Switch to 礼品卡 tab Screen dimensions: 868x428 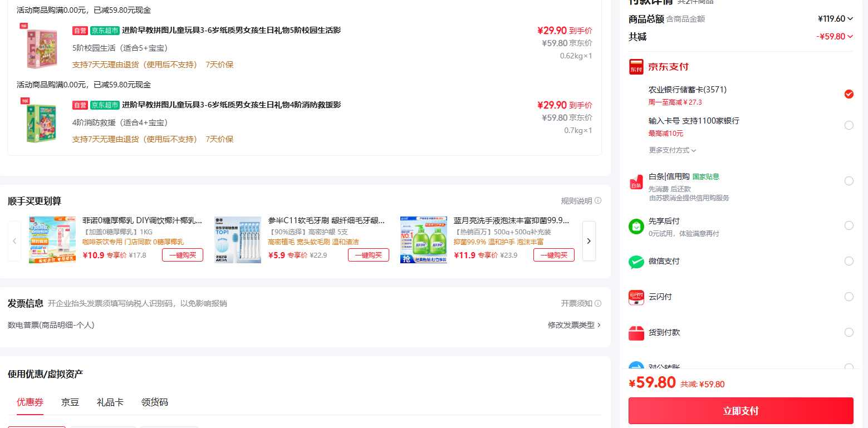click(110, 402)
